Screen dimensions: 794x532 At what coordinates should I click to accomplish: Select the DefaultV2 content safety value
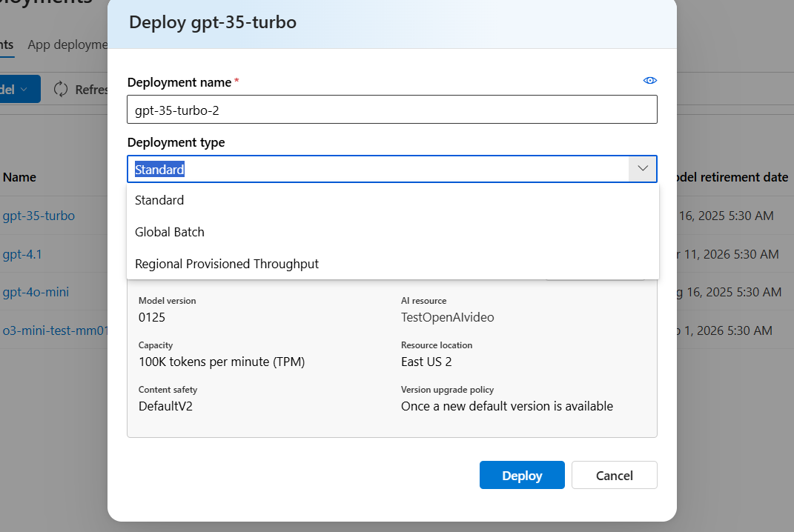point(165,407)
